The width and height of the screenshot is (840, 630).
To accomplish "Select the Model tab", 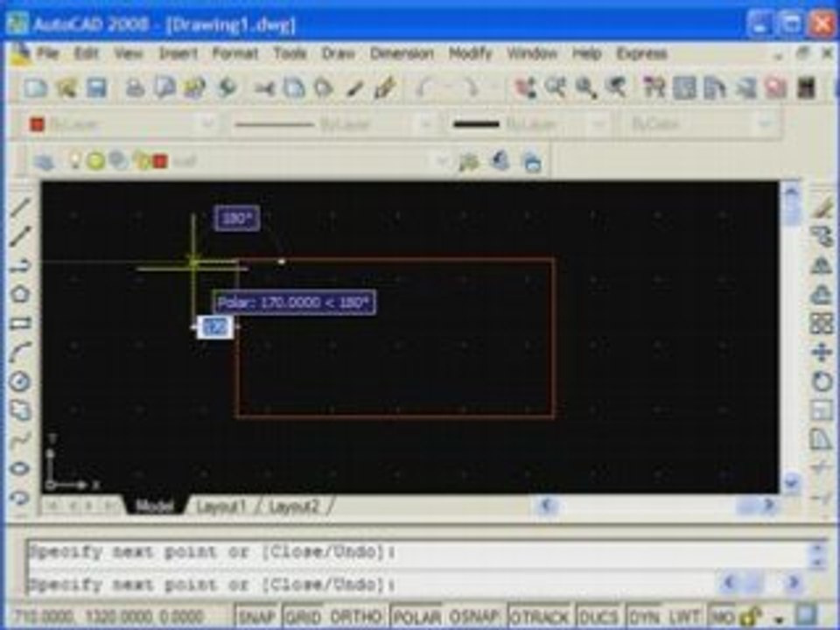I will click(x=154, y=507).
